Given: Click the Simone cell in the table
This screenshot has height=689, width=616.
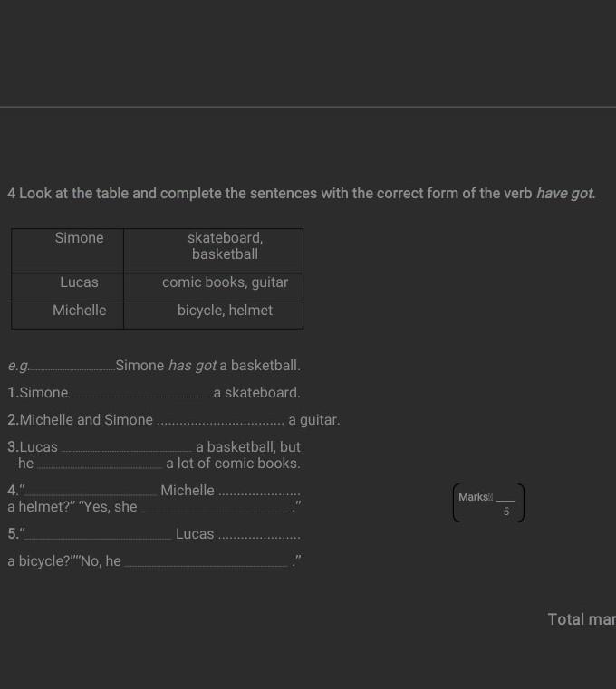Looking at the screenshot, I should point(80,238).
